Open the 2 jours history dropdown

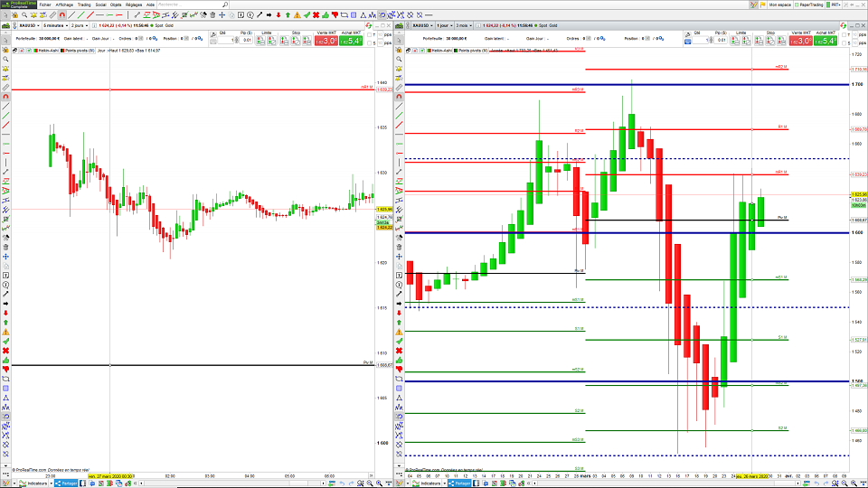click(80, 25)
